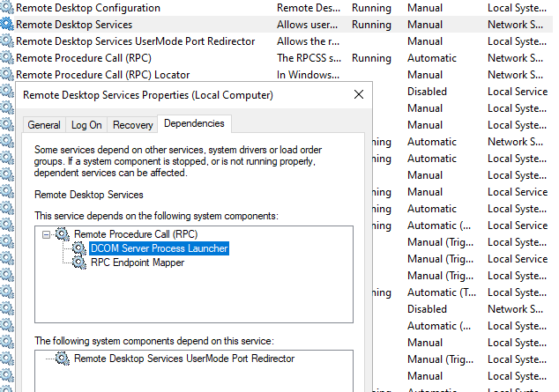Screen dimensions: 559x392
Task: Select Remote Desktop Configuration service in the list
Action: click(x=88, y=8)
